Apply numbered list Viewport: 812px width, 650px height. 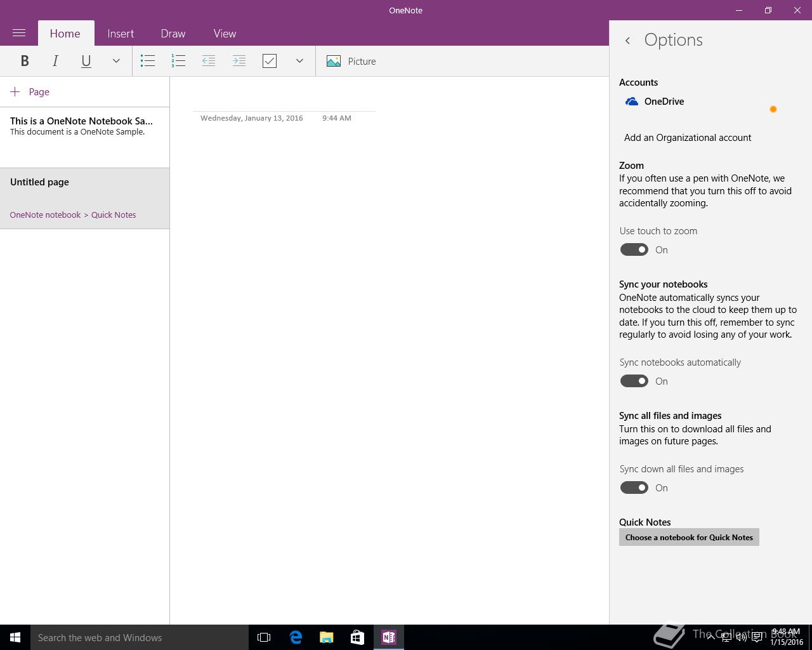178,61
